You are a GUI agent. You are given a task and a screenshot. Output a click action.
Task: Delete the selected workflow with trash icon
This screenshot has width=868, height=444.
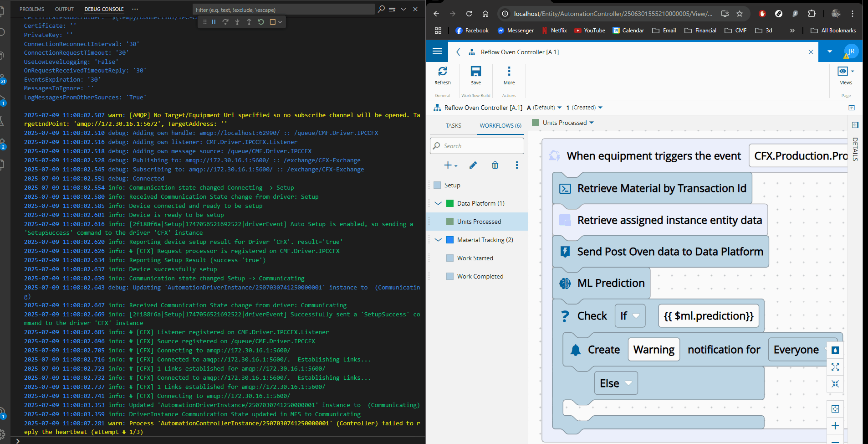[x=495, y=165]
